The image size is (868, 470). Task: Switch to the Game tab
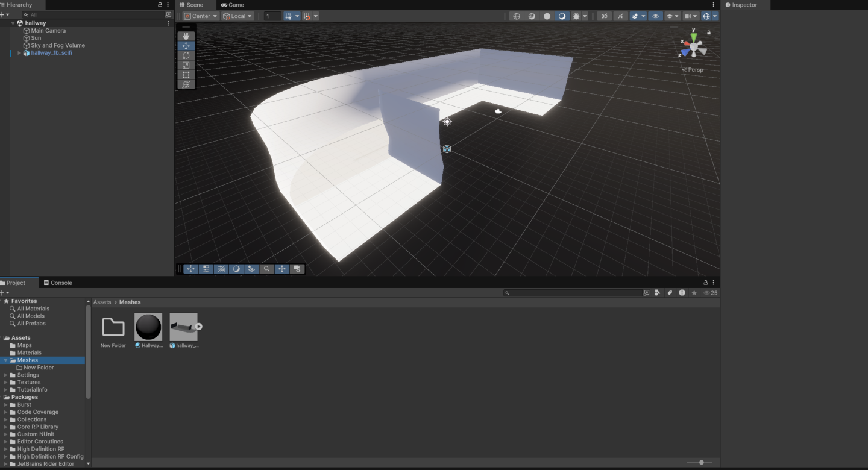pyautogui.click(x=233, y=5)
